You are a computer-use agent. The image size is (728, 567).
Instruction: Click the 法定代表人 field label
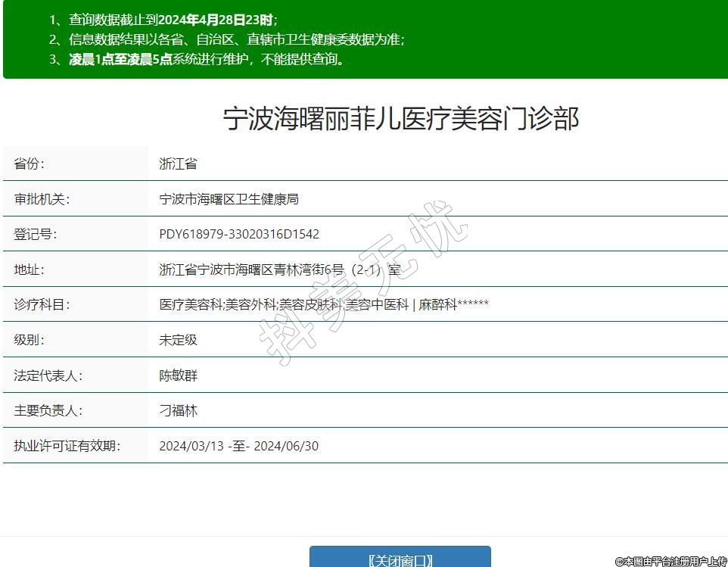(x=48, y=375)
